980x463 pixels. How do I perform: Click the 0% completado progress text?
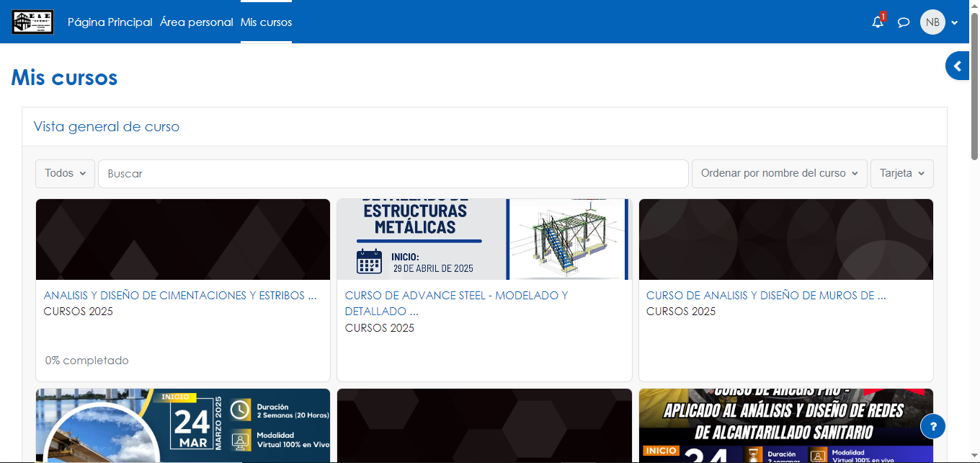pos(86,361)
